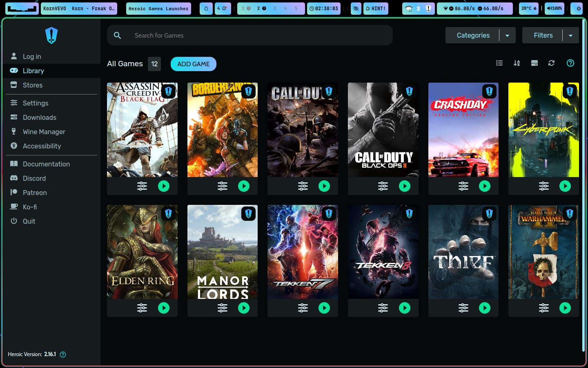
Task: Play Assassin's Creed IV Black Flag
Action: tap(164, 186)
